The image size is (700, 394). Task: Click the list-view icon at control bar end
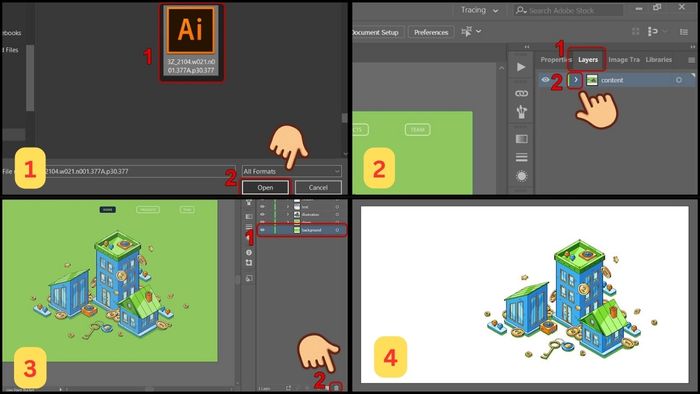[683, 32]
